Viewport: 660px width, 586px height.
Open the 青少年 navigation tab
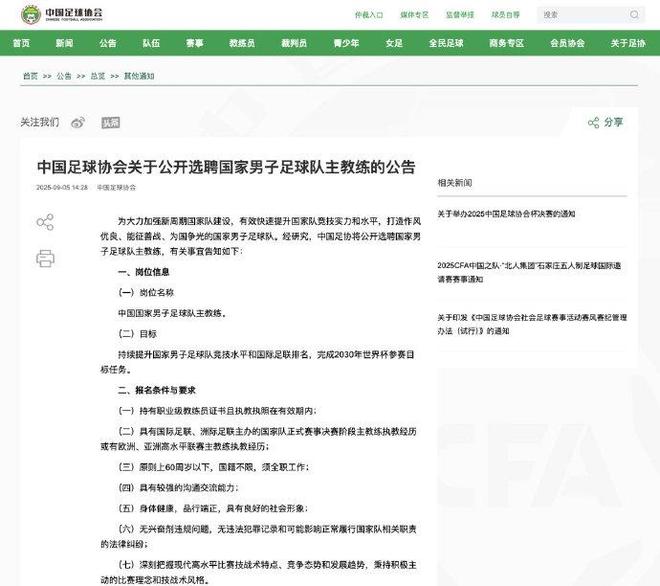pos(346,44)
